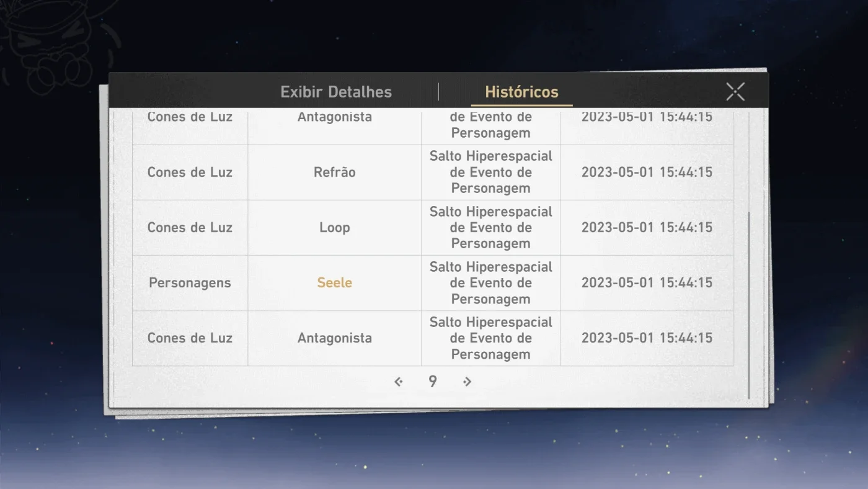The image size is (868, 489).
Task: Click Cones de Luz in the last table row
Action: [x=190, y=338]
